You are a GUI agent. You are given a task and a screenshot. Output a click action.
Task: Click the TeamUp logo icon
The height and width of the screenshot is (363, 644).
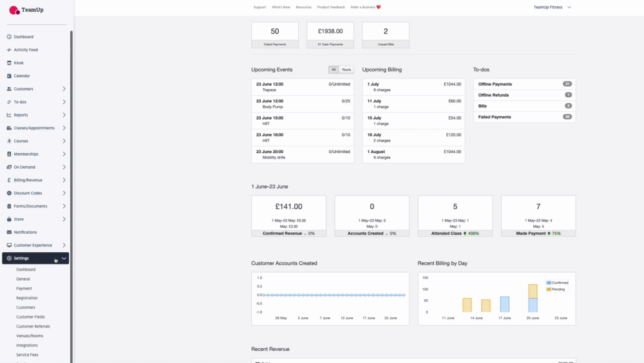pyautogui.click(x=14, y=10)
